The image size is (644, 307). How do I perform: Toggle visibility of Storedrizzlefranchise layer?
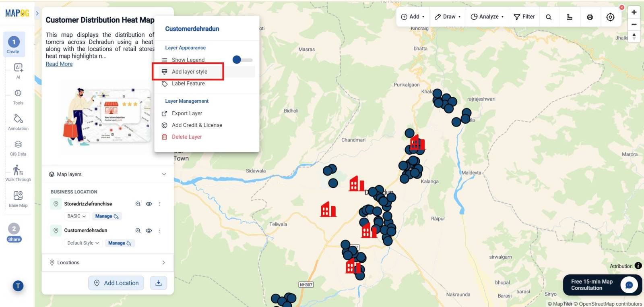point(149,204)
